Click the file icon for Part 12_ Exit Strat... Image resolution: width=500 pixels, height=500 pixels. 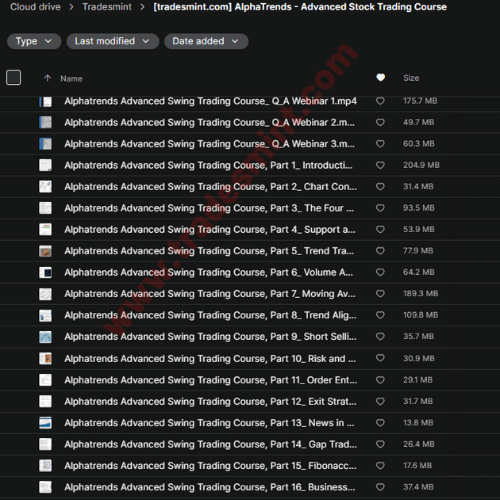(x=45, y=401)
